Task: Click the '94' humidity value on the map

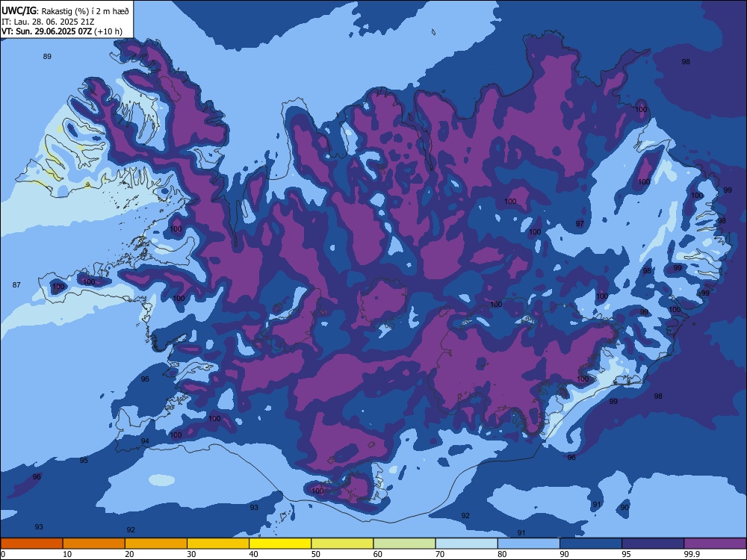Action: [x=145, y=441]
